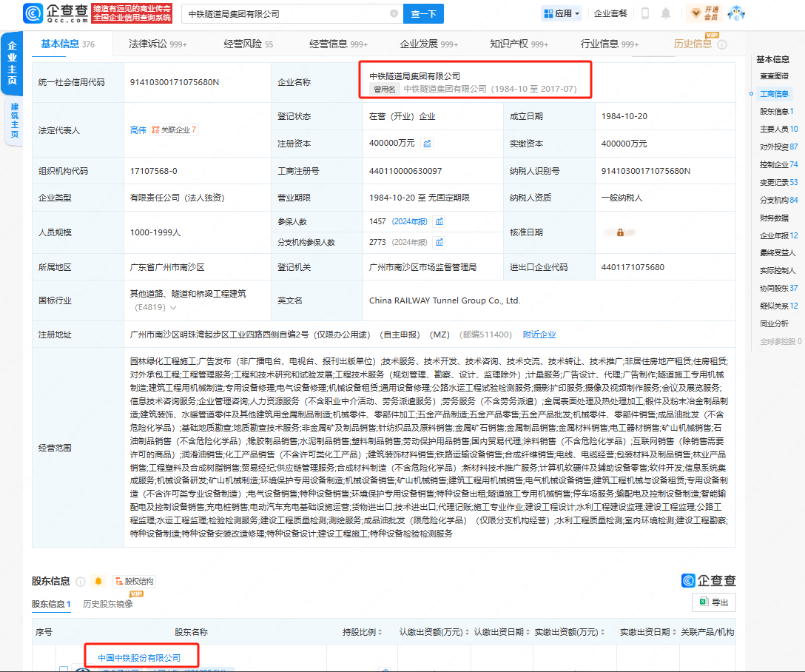The height and width of the screenshot is (672, 805).
Task: Switch to 历史信息 tab
Action: pyautogui.click(x=693, y=44)
